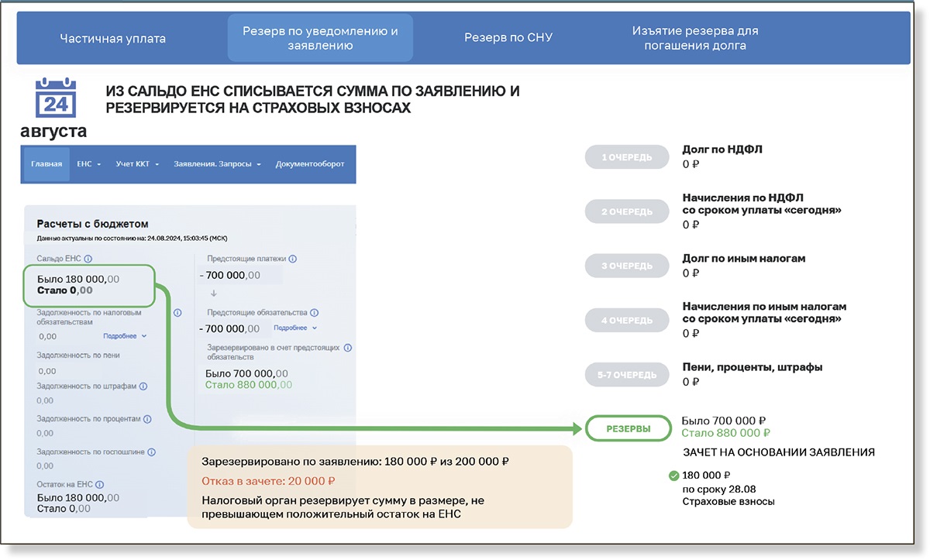The width and height of the screenshot is (930, 560).
Task: Open the ЕНС dropdown menu
Action: point(89,164)
